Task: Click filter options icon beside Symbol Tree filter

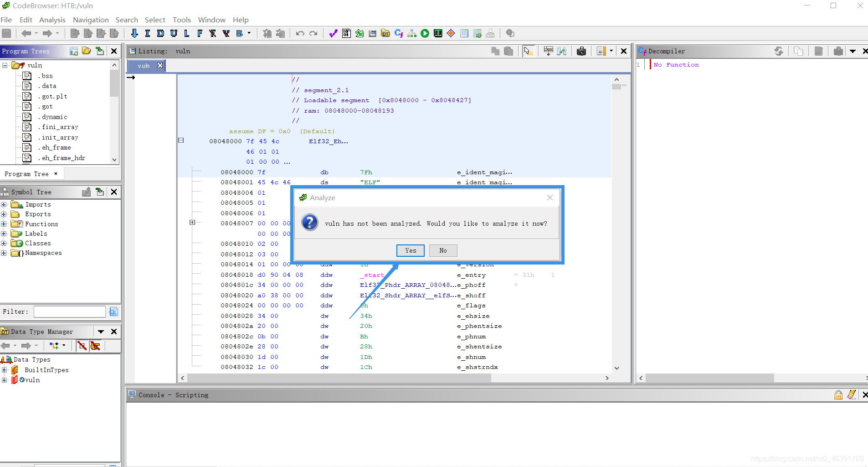Action: point(113,311)
